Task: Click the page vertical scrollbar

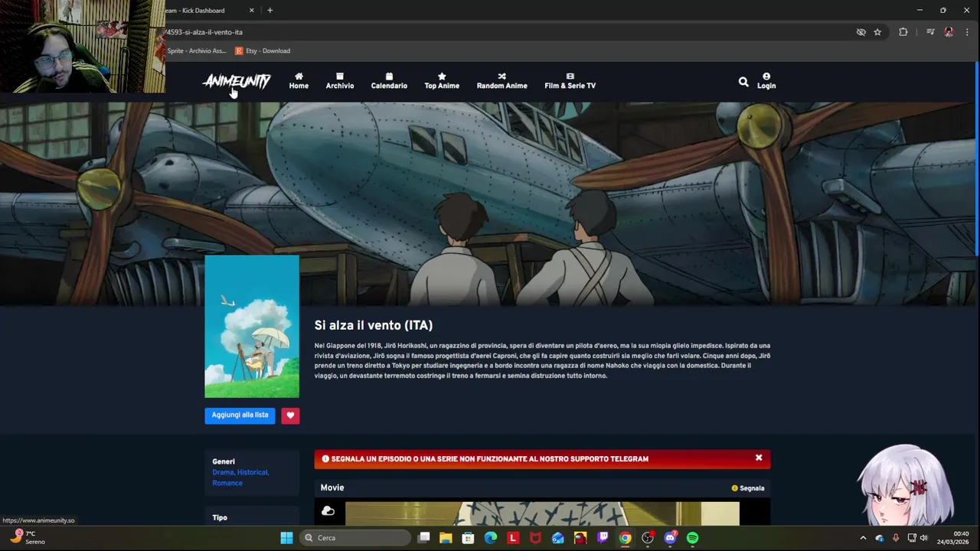Action: click(x=977, y=159)
